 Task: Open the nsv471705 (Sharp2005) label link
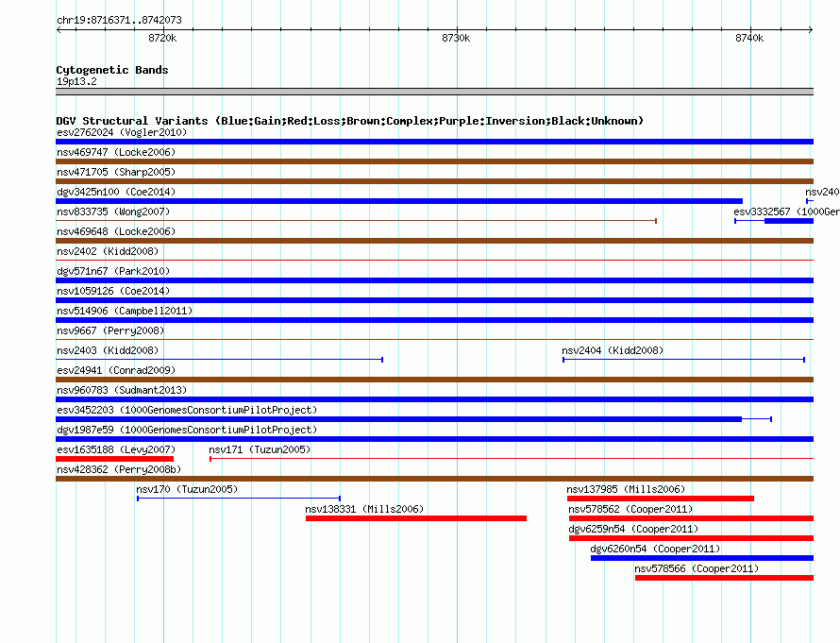116,172
